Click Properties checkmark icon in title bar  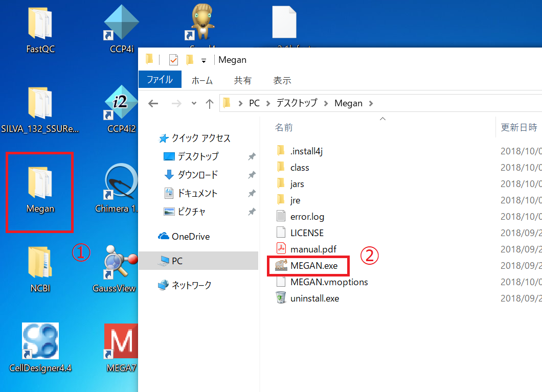(173, 60)
